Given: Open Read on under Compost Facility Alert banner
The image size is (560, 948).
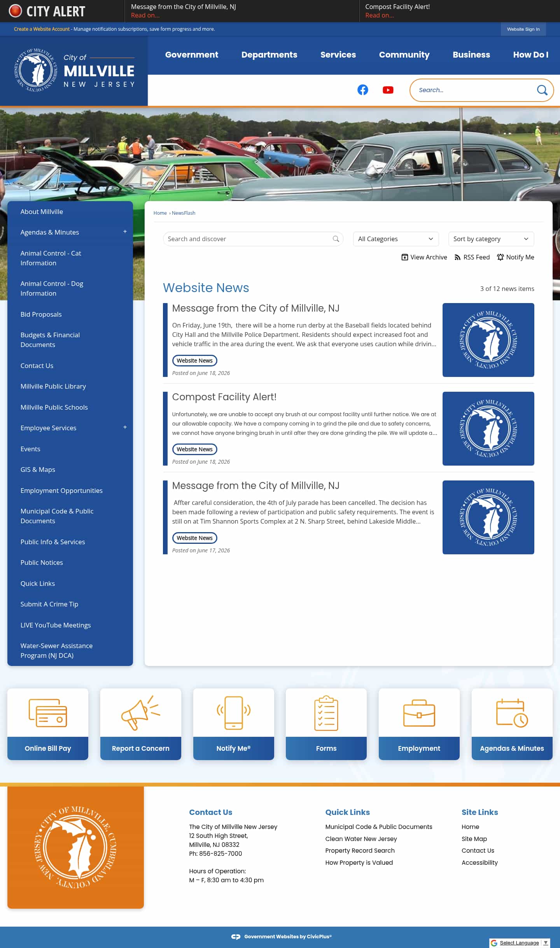Looking at the screenshot, I should (379, 16).
